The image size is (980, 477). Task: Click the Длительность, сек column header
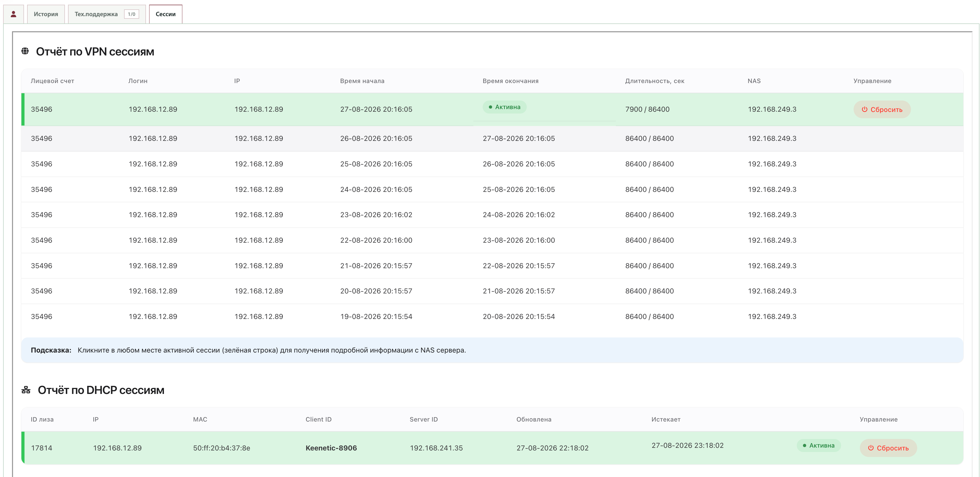[655, 81]
